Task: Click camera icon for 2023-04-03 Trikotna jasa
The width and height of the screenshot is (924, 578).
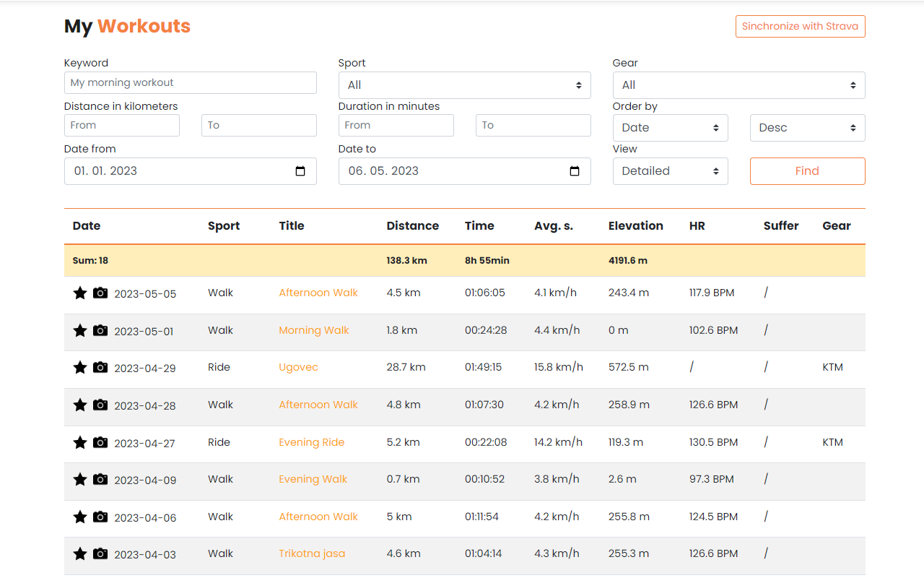Action: coord(100,553)
